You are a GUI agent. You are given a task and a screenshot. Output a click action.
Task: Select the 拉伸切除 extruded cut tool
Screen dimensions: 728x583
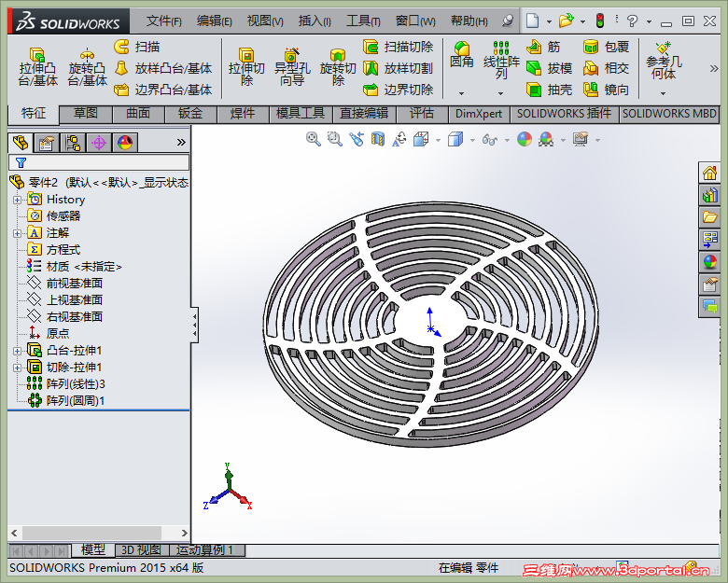[x=246, y=67]
